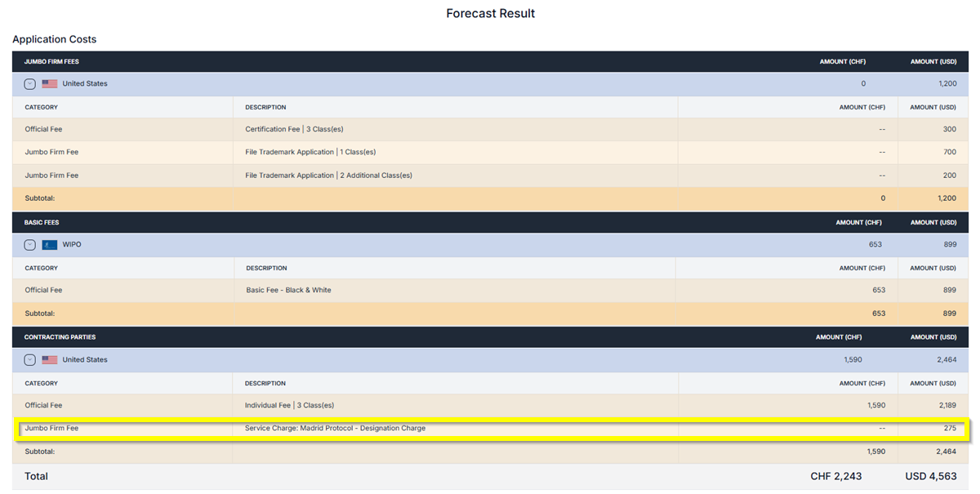Image resolution: width=980 pixels, height=494 pixels.
Task: Click the CONTRACTING PARTIES section header
Action: (x=59, y=337)
